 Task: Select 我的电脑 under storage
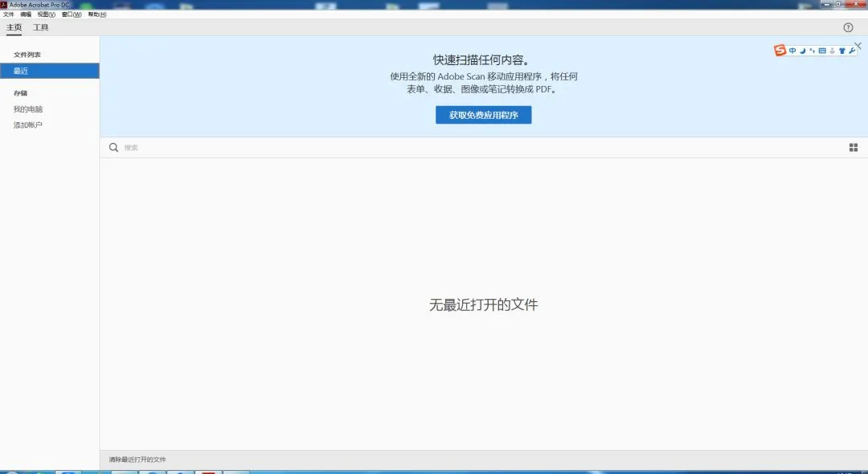point(28,109)
